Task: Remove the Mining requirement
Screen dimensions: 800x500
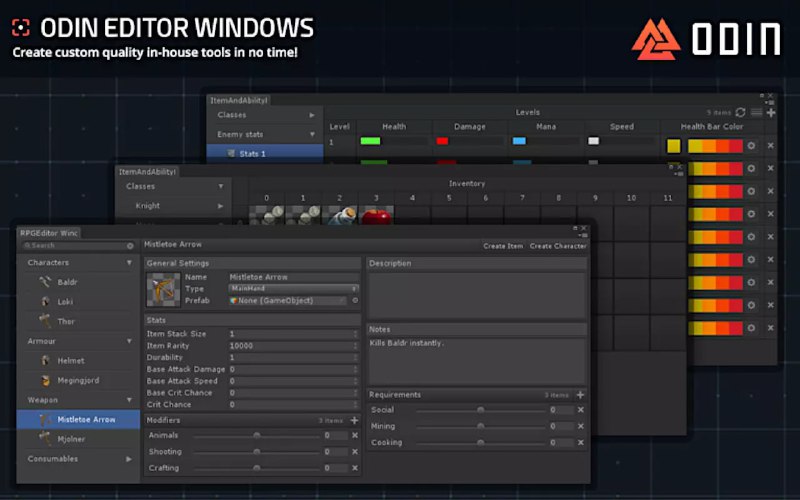Action: click(581, 427)
